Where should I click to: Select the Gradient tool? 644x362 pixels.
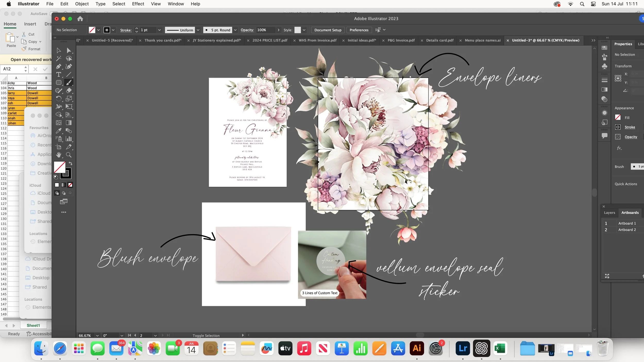69,123
